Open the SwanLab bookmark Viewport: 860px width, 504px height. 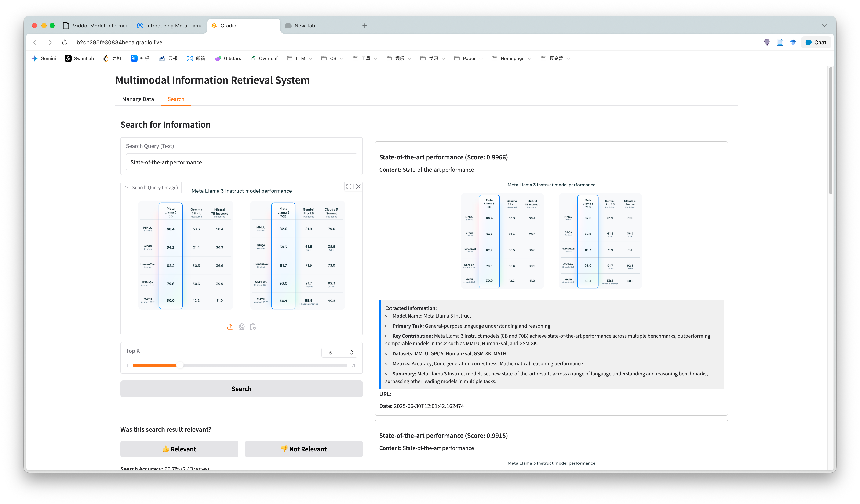click(80, 58)
